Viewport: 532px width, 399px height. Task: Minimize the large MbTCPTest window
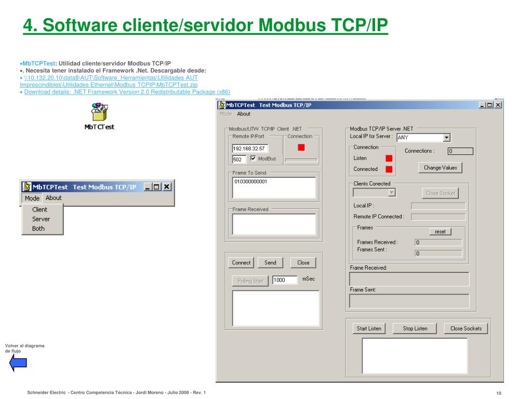point(482,105)
